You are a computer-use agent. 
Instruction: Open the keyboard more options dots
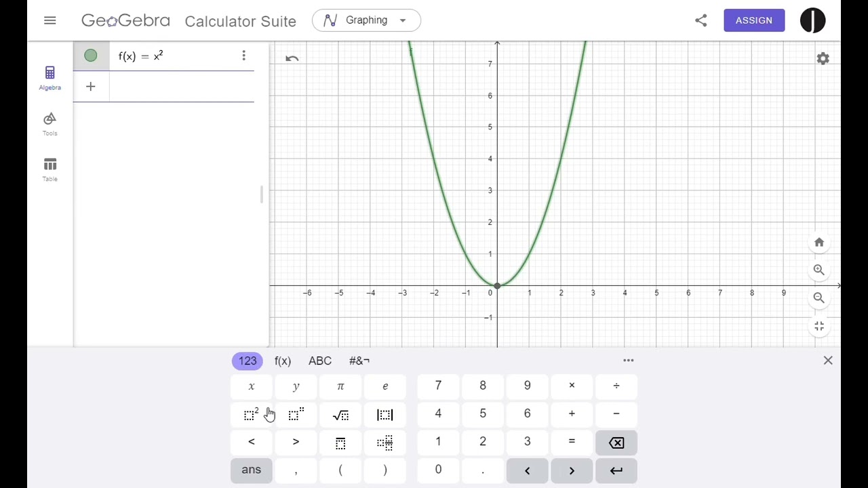point(629,361)
